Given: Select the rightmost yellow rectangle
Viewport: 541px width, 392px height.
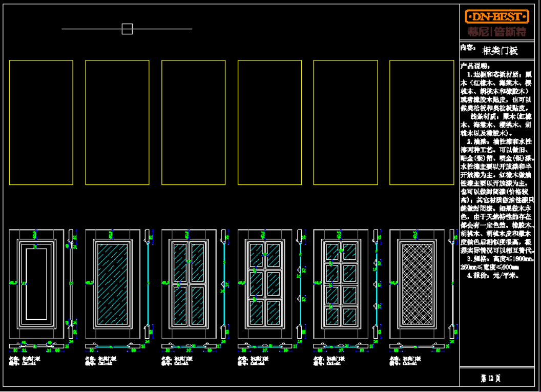Looking at the screenshot, I should point(422,122).
